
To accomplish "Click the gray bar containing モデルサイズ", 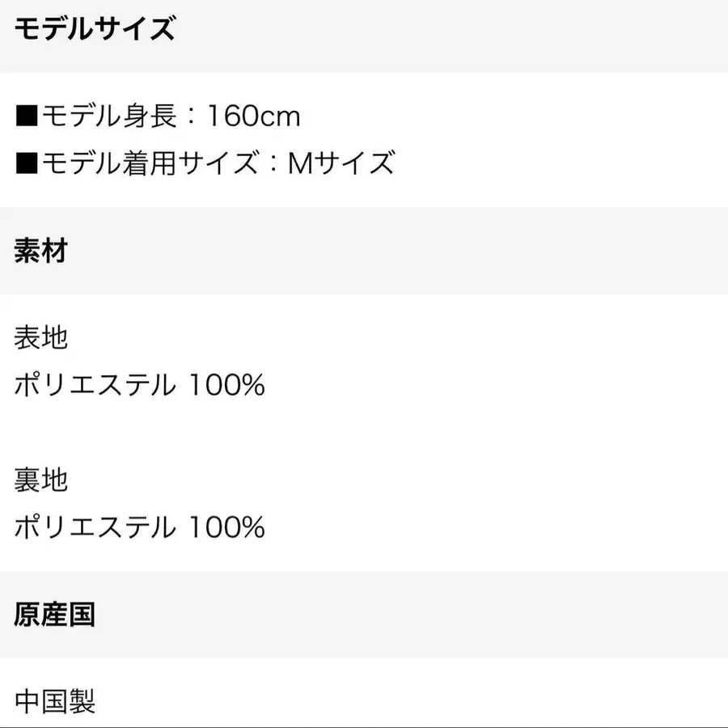I will 364,36.
